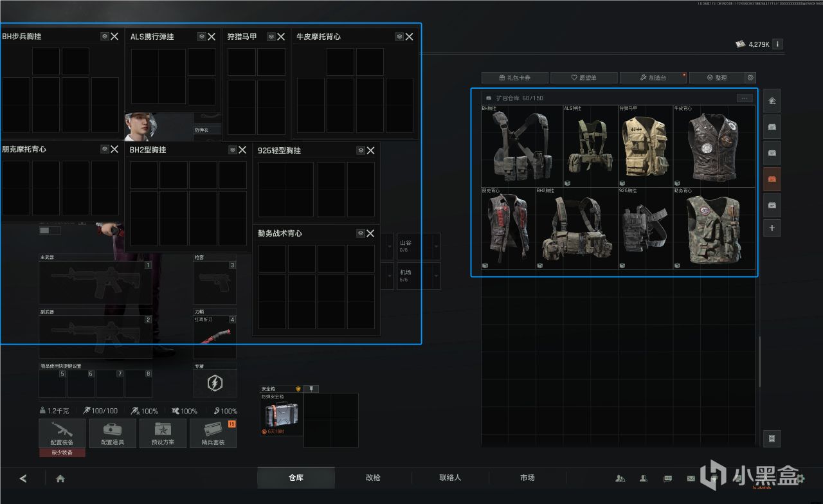Select the 926胸挂 item in stash
The height and width of the screenshot is (504, 823).
click(646, 228)
